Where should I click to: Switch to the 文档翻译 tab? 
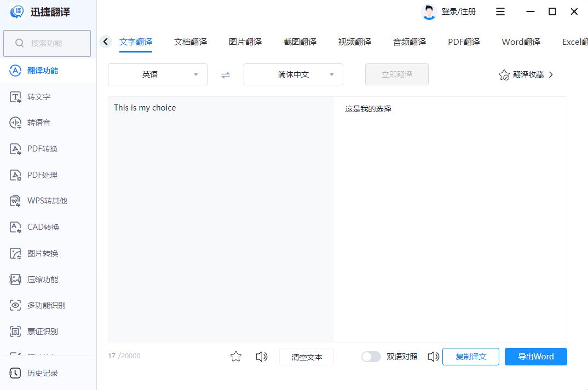[191, 42]
